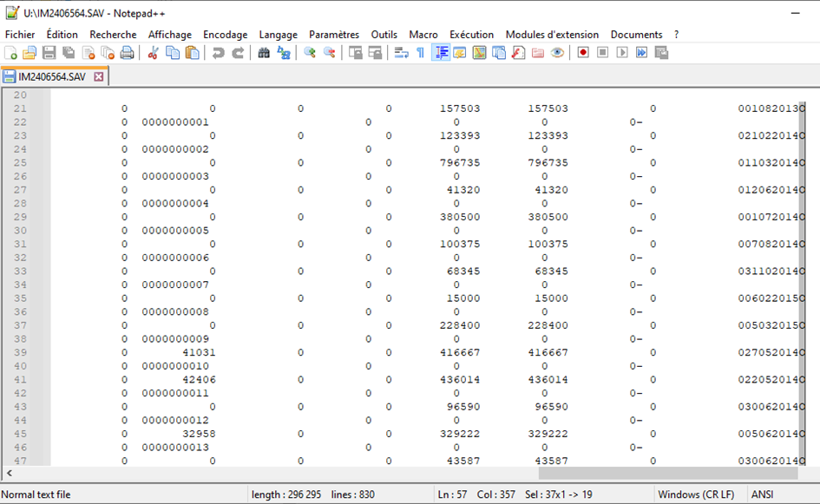This screenshot has height=504, width=820.
Task: Open the Encodage menu
Action: click(x=225, y=35)
